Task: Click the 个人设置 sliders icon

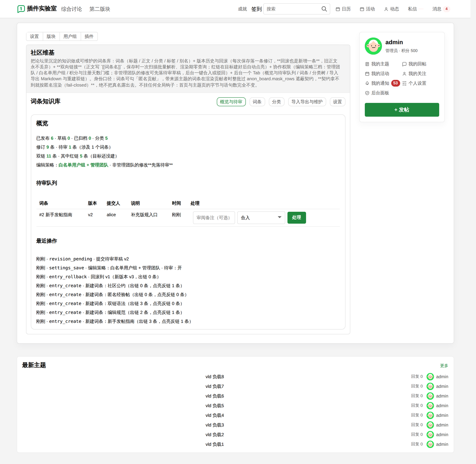Action: (x=404, y=84)
